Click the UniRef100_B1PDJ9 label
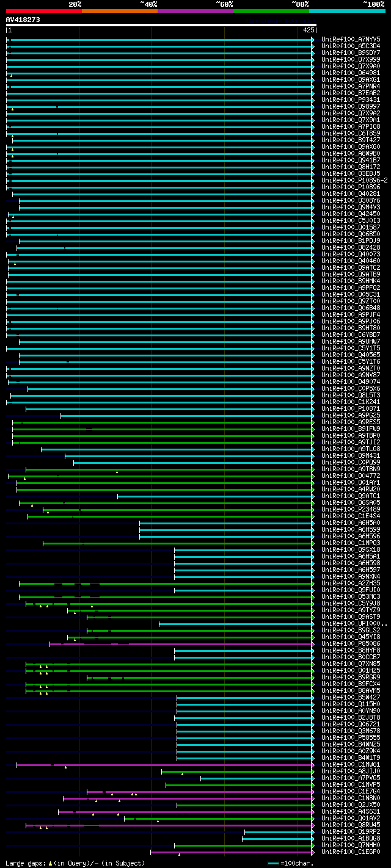The width and height of the screenshot is (391, 868). click(351, 241)
